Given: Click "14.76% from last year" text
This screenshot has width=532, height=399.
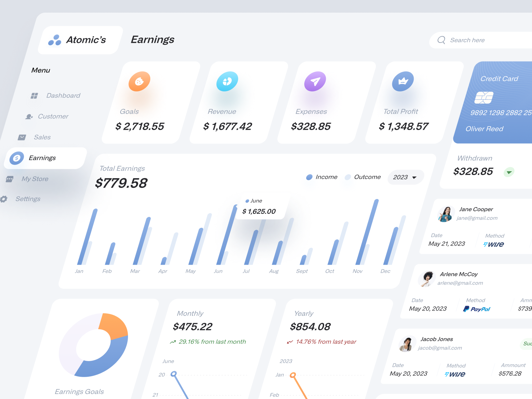Looking at the screenshot, I should (x=326, y=342).
